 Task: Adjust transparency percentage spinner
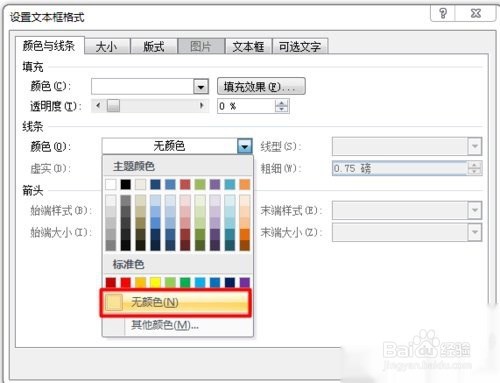click(x=282, y=106)
